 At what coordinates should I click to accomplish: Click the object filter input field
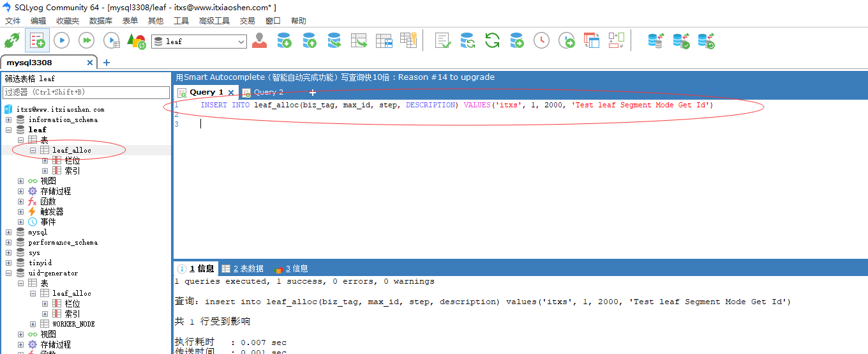pyautogui.click(x=86, y=93)
